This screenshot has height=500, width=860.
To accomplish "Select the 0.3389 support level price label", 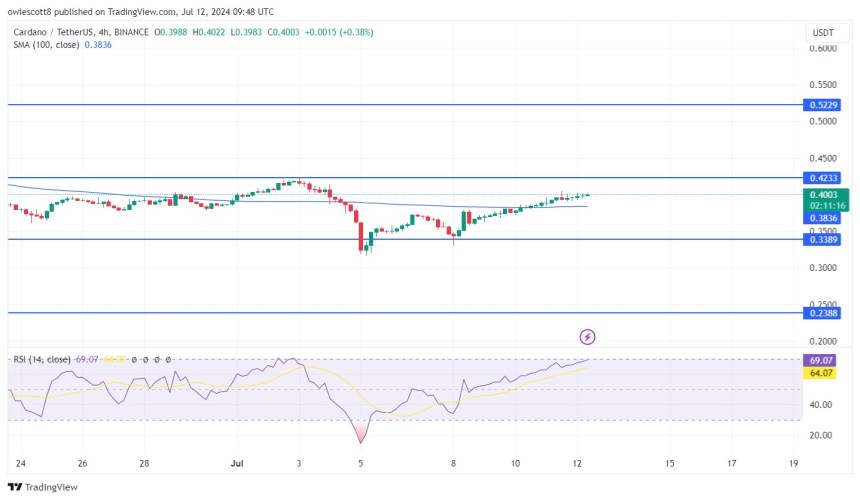I will 825,240.
